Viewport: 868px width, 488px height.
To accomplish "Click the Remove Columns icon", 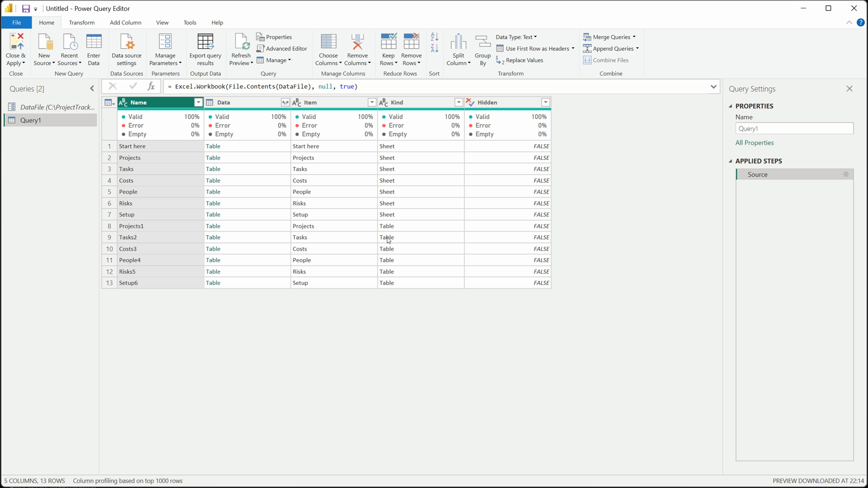I will click(x=358, y=42).
